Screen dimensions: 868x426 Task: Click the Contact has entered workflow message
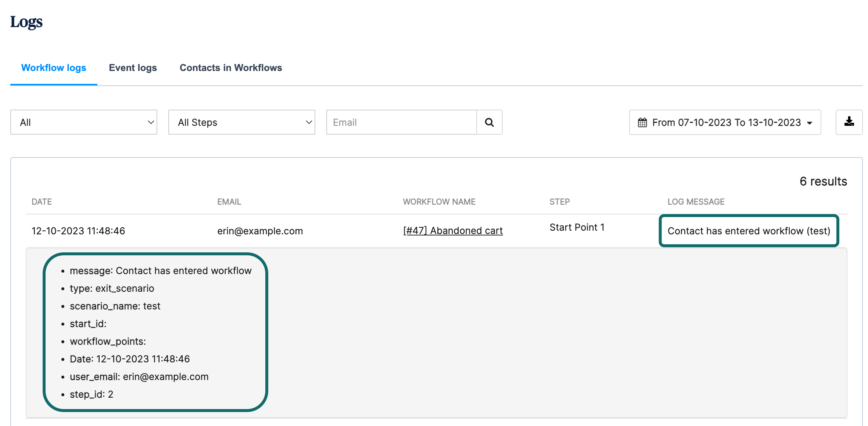(x=749, y=231)
